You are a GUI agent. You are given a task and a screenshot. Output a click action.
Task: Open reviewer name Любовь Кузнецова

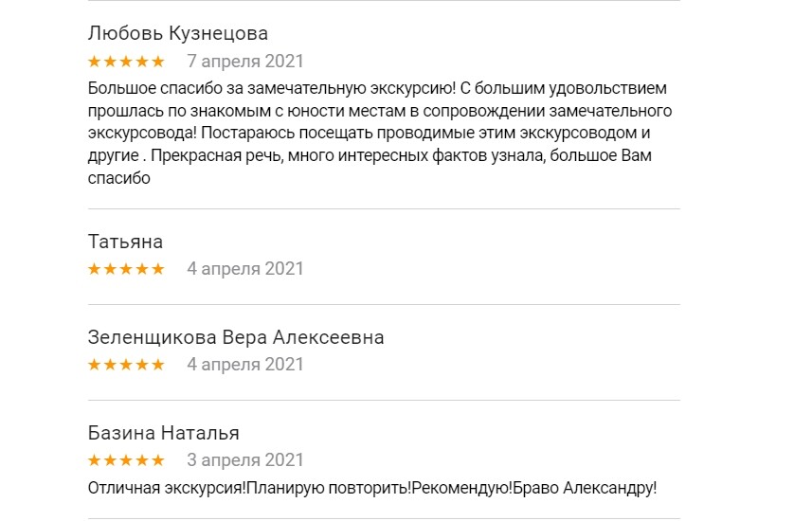(x=177, y=34)
